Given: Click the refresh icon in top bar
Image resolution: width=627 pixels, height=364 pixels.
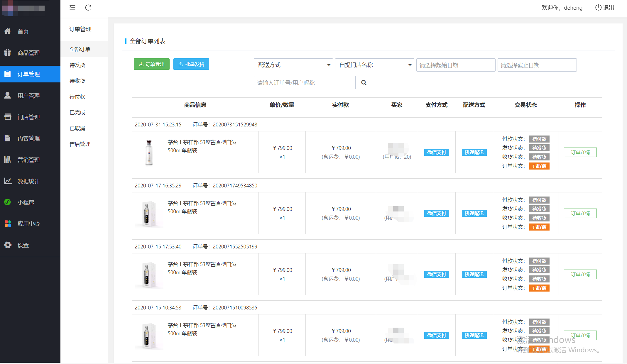Looking at the screenshot, I should 88,8.
